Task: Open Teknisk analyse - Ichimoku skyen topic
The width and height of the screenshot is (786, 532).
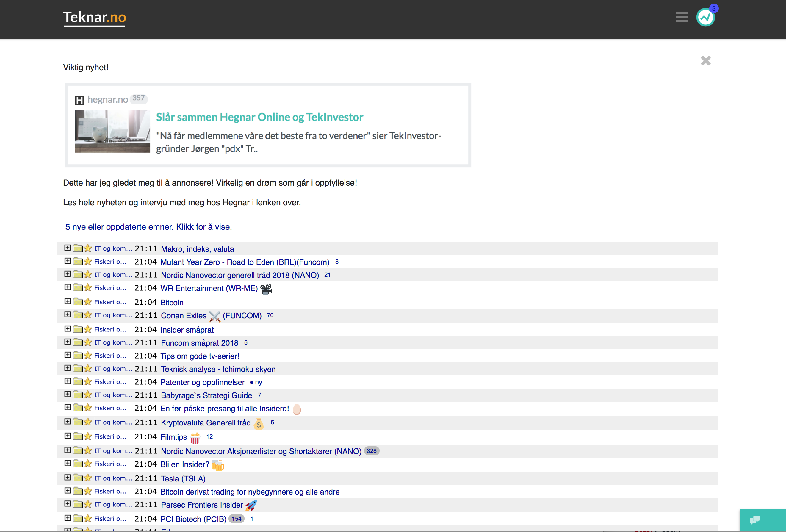Action: [x=218, y=369]
